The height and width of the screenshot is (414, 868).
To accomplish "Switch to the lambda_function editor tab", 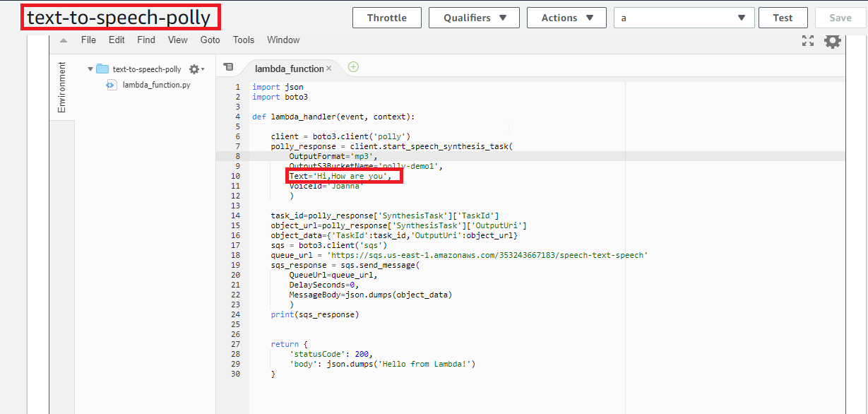I will (290, 69).
